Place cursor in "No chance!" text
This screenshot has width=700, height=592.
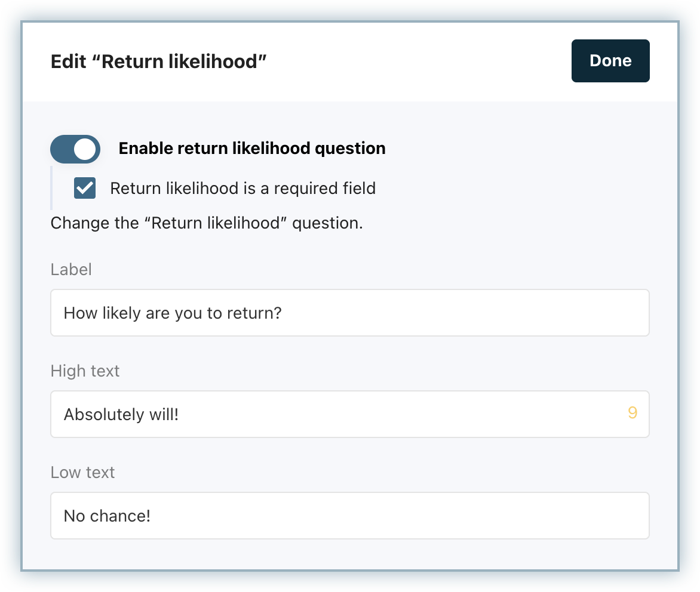coord(107,516)
